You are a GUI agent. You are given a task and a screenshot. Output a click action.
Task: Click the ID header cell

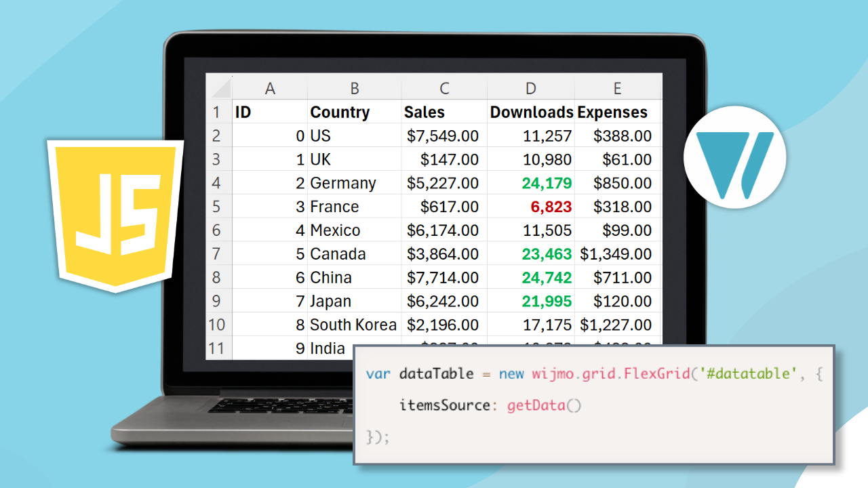tap(270, 112)
